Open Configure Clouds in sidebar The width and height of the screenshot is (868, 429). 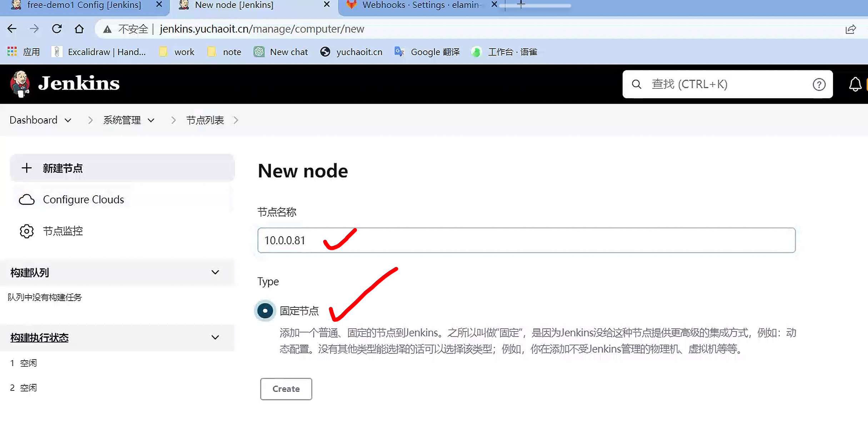(x=83, y=199)
